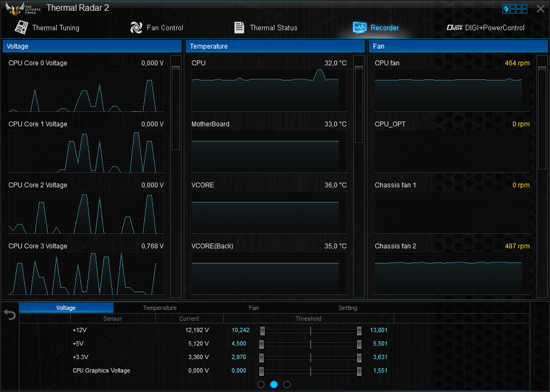The height and width of the screenshot is (392, 550).
Task: Open the Setting tab in bottom panel
Action: point(347,308)
